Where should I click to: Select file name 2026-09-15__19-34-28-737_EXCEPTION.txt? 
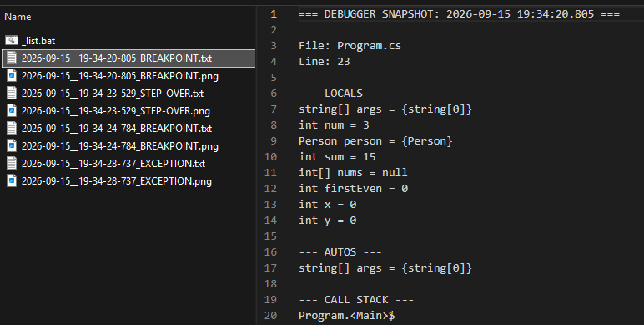point(113,163)
